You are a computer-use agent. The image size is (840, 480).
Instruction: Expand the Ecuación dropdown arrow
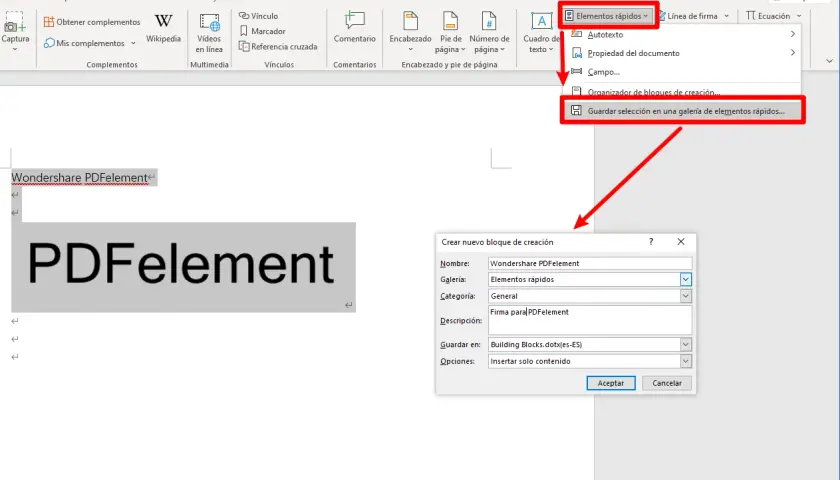(x=799, y=16)
